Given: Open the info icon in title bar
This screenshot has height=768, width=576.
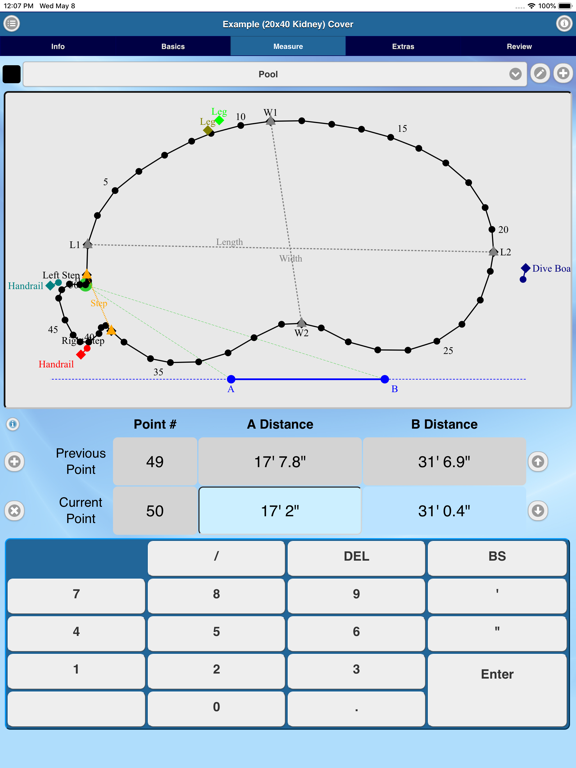Looking at the screenshot, I should (564, 24).
